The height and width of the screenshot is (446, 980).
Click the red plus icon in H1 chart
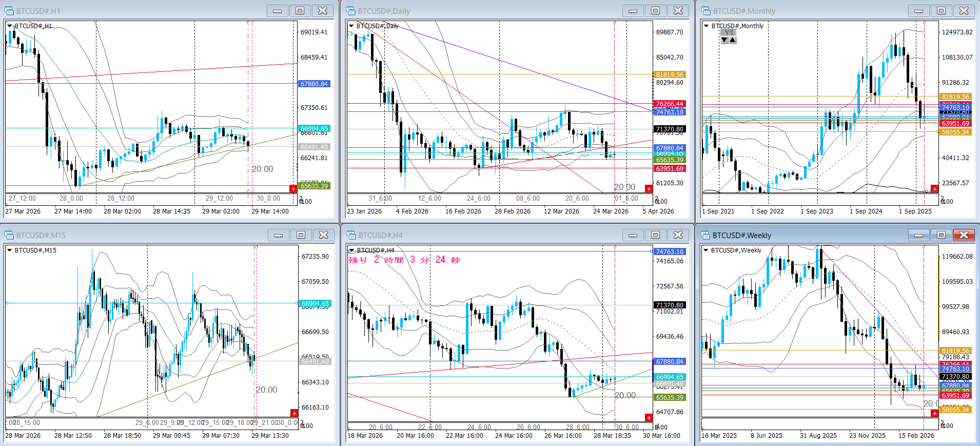[x=293, y=189]
